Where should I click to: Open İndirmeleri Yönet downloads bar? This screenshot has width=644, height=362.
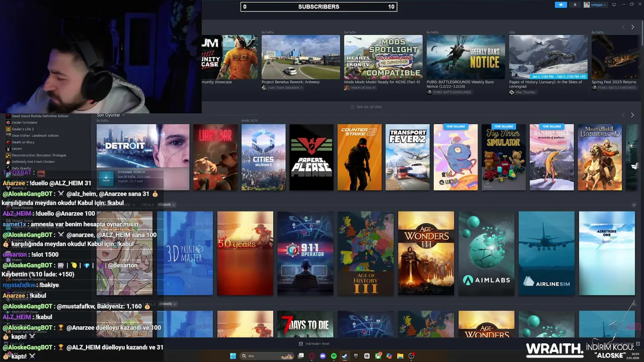pos(314,344)
